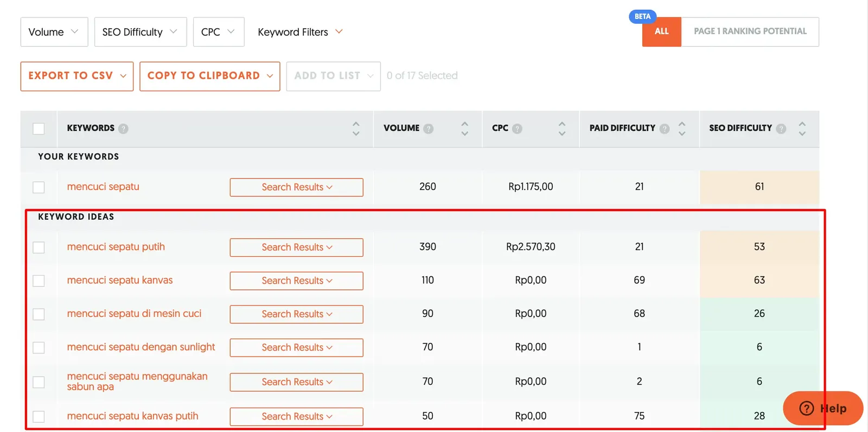Click the SEO difficulty score 28

pyautogui.click(x=759, y=416)
